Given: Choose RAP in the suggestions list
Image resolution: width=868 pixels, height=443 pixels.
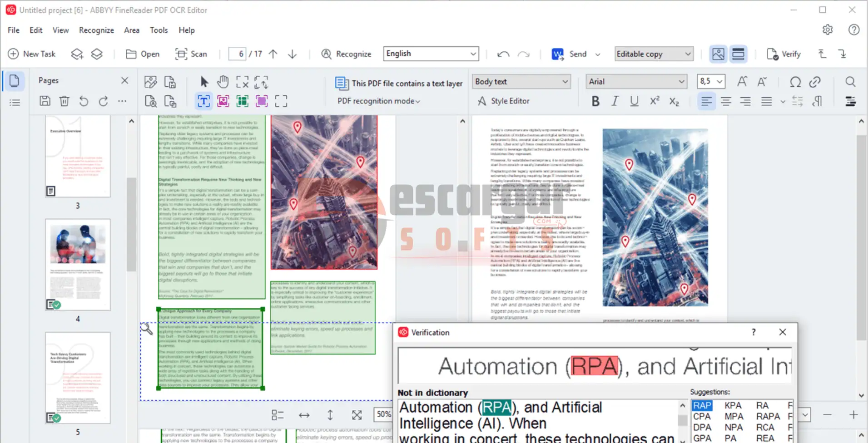Looking at the screenshot, I should 702,405.
